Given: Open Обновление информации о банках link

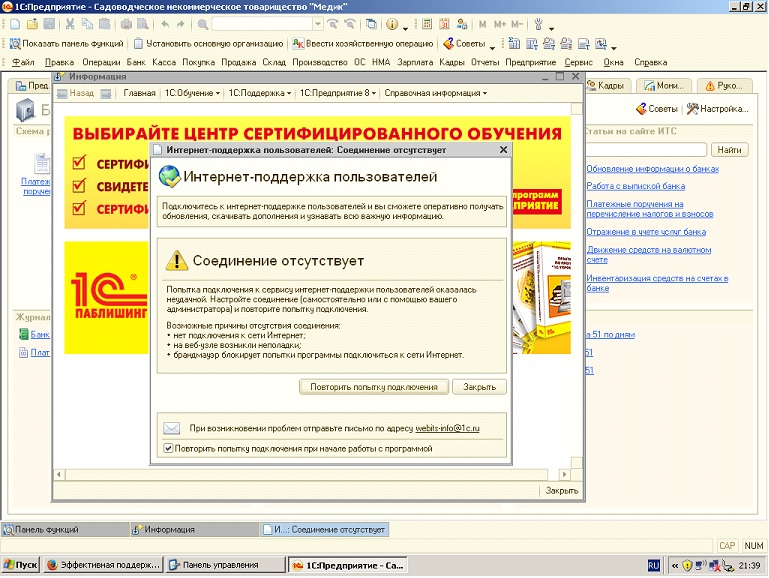Looking at the screenshot, I should [652, 169].
